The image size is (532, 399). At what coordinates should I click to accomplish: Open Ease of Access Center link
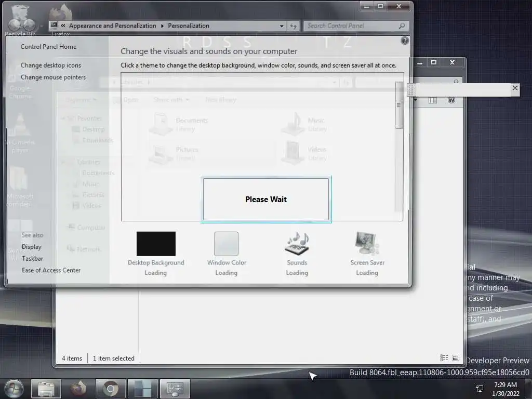[x=51, y=270]
